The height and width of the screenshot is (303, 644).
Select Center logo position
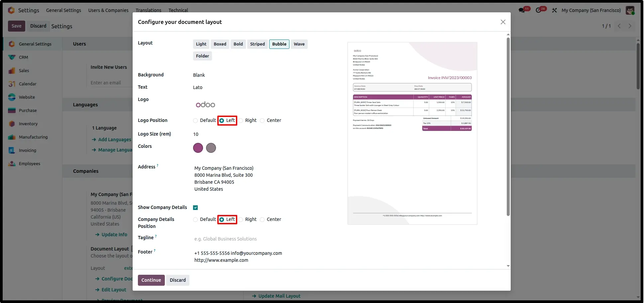click(262, 121)
